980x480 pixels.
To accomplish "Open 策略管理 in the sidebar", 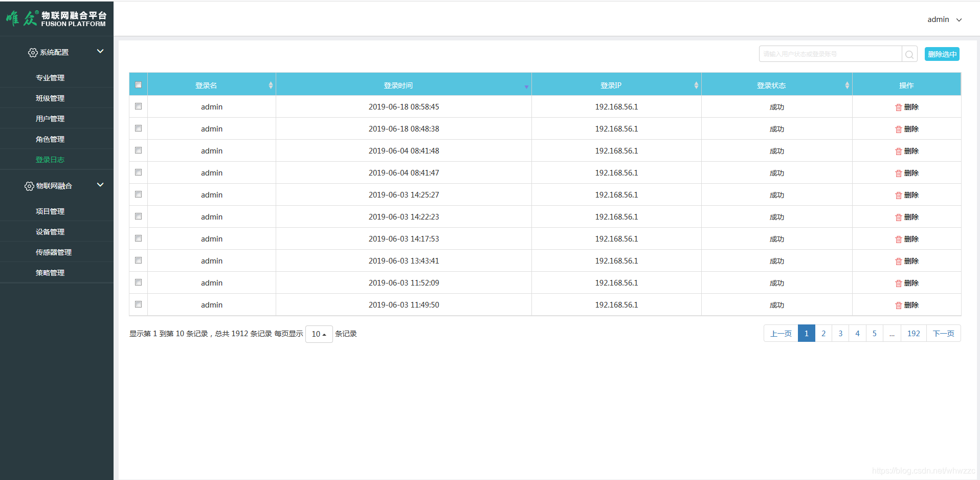I will [50, 273].
